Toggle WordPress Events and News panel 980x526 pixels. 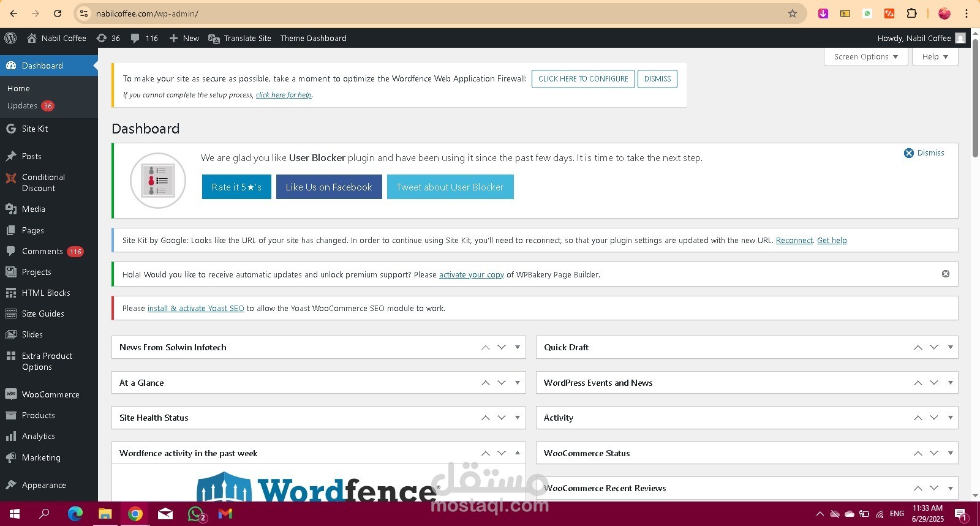pos(950,383)
